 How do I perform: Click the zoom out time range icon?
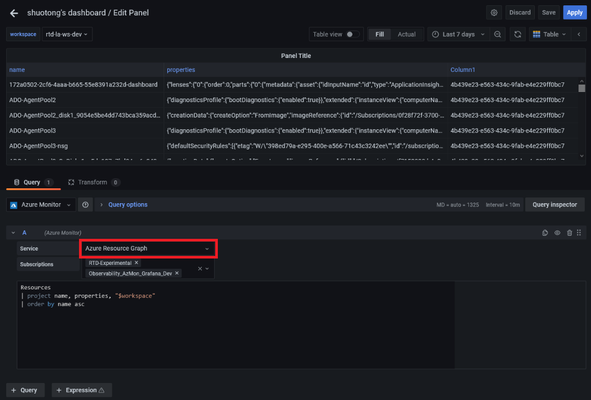click(x=498, y=34)
